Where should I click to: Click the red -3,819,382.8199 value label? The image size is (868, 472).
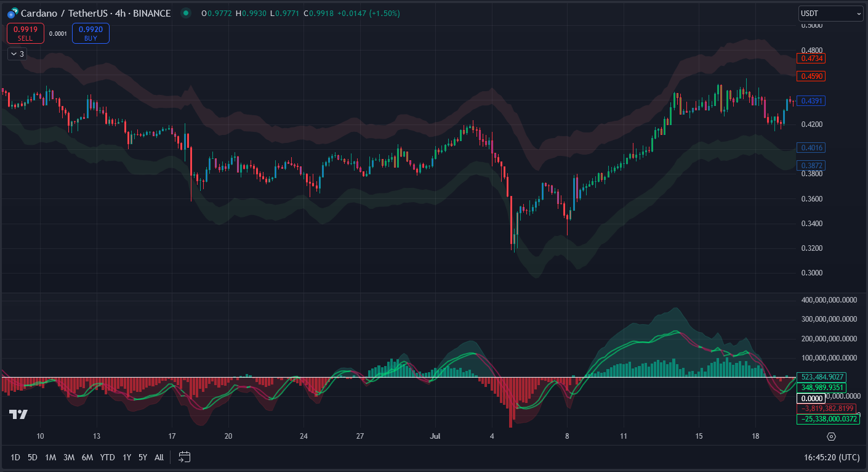pos(827,409)
